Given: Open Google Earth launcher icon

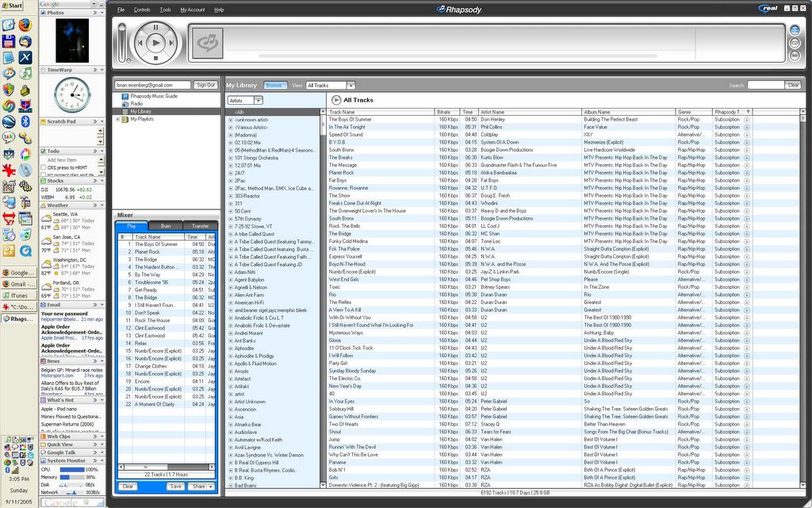Looking at the screenshot, I should coord(8,121).
